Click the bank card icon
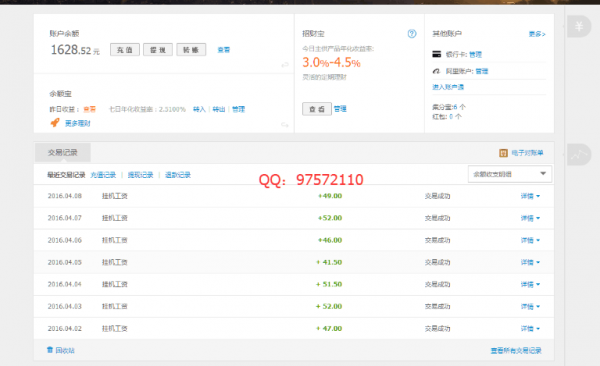600x366 pixels. pyautogui.click(x=437, y=54)
